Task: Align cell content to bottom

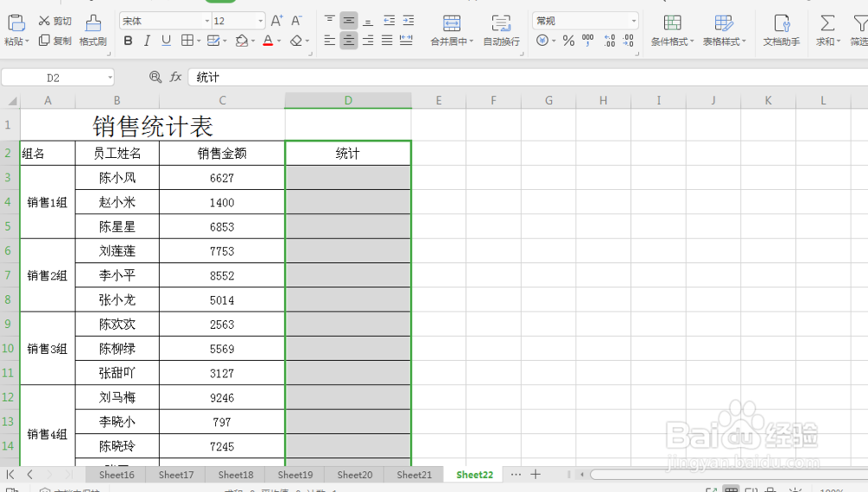Action: tap(367, 21)
